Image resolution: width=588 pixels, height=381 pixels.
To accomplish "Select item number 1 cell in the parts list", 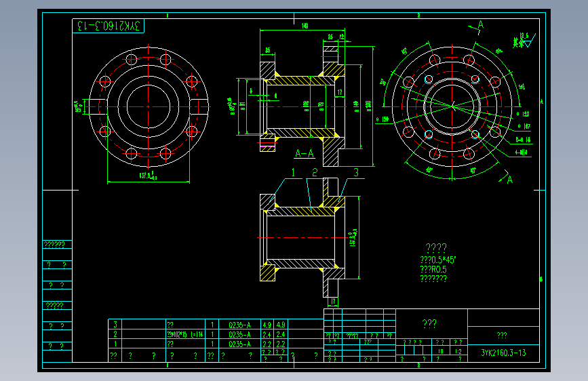I will tap(115, 344).
